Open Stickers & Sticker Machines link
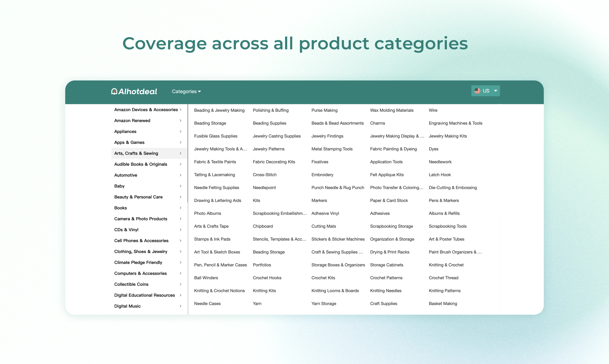The height and width of the screenshot is (364, 609). (x=338, y=239)
